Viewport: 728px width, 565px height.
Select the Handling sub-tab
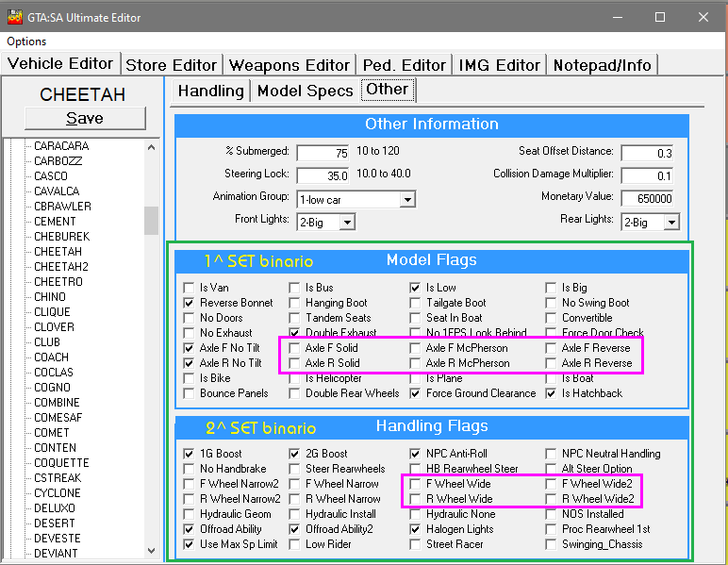click(211, 91)
